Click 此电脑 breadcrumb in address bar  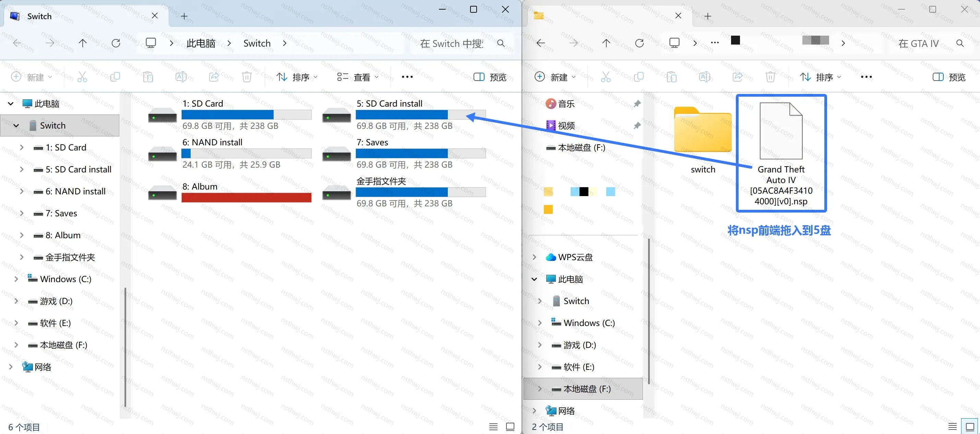pos(201,43)
